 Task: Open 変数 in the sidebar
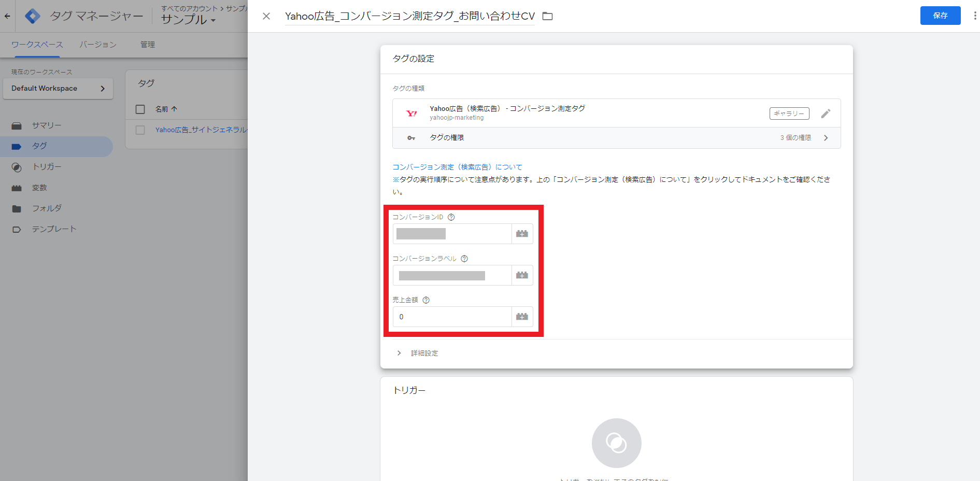click(56, 188)
